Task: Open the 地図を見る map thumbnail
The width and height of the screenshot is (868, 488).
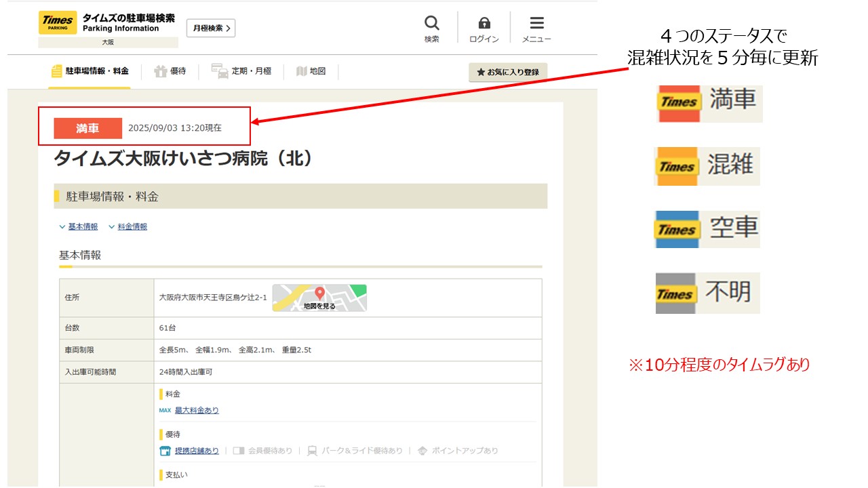Action: (319, 298)
